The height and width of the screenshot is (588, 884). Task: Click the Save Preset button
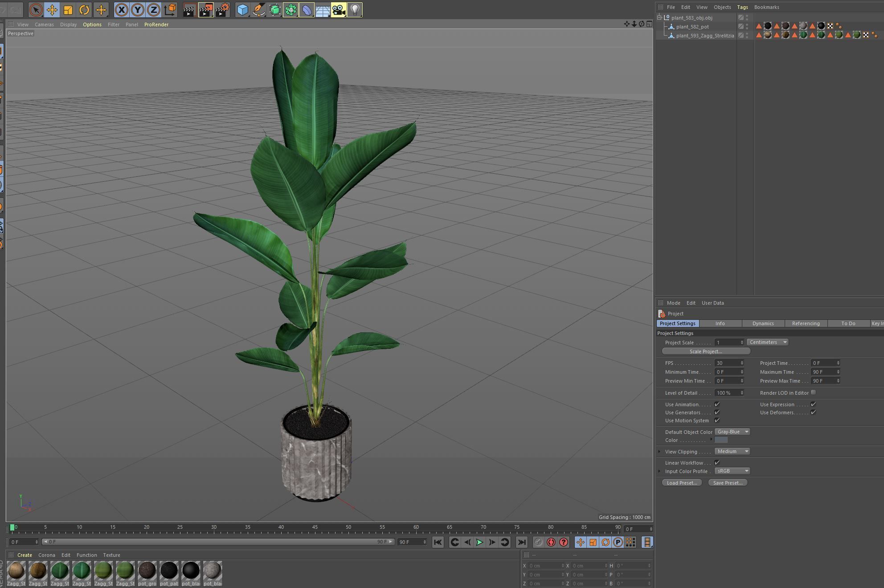tap(727, 483)
